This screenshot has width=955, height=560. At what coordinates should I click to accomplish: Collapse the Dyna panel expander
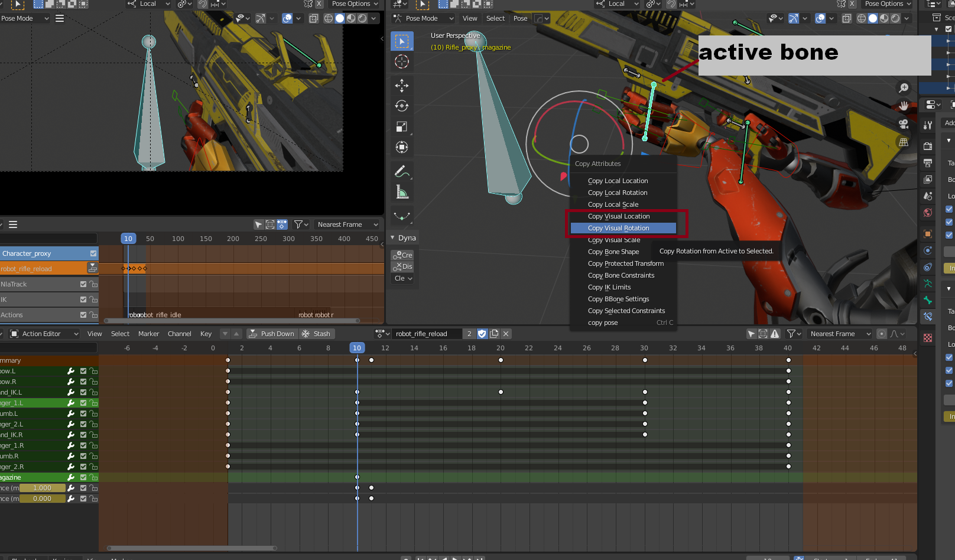coord(393,238)
